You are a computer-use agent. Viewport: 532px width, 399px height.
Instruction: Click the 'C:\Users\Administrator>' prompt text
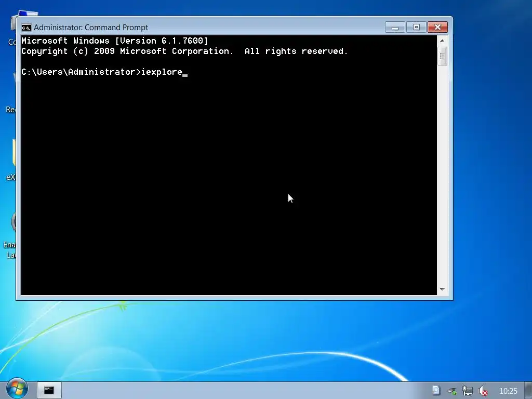[x=81, y=72]
